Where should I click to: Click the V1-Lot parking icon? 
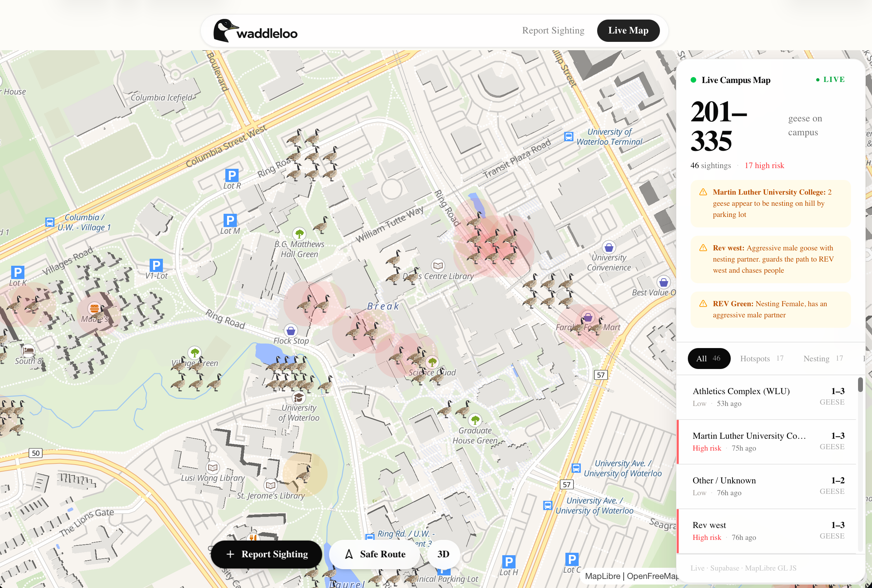[x=156, y=265]
